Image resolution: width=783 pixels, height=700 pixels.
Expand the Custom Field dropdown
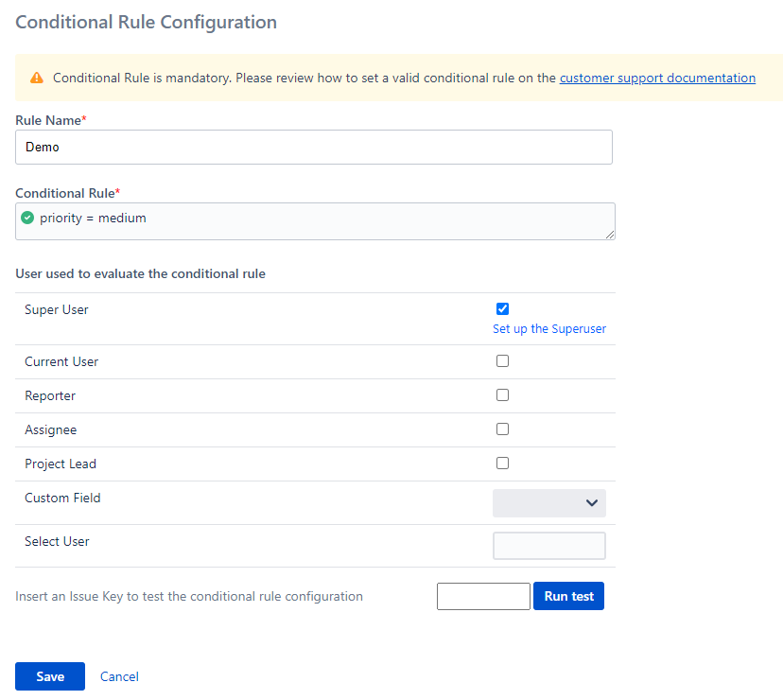click(549, 503)
